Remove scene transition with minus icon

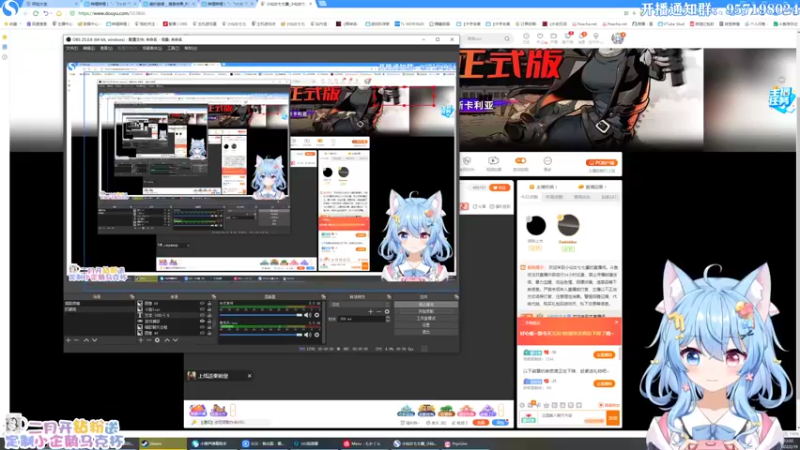(379, 311)
